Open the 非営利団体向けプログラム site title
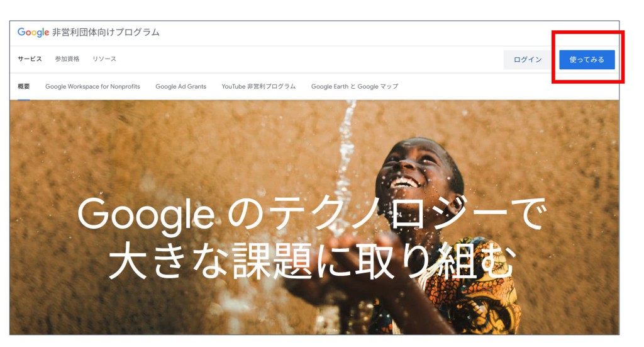Viewport: 644px width, 347px height. (x=106, y=33)
